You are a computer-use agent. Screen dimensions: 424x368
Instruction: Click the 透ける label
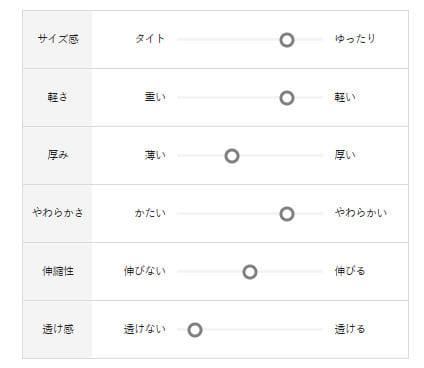click(350, 329)
